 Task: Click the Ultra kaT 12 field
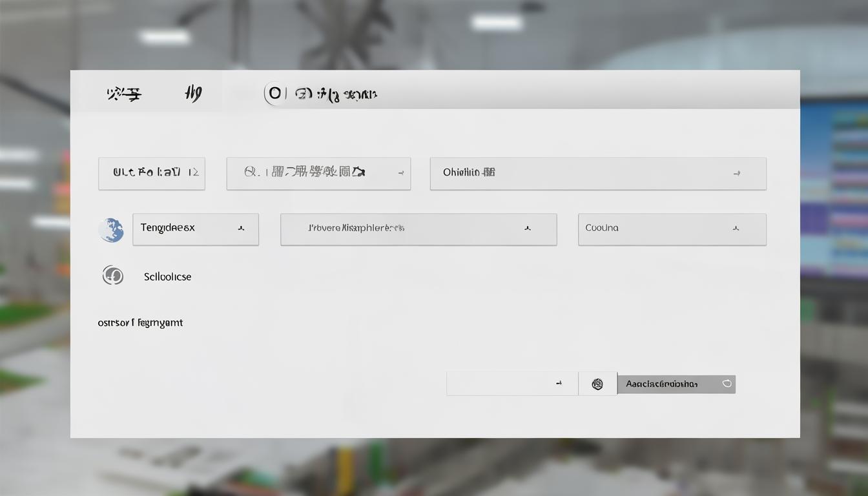[x=151, y=172]
